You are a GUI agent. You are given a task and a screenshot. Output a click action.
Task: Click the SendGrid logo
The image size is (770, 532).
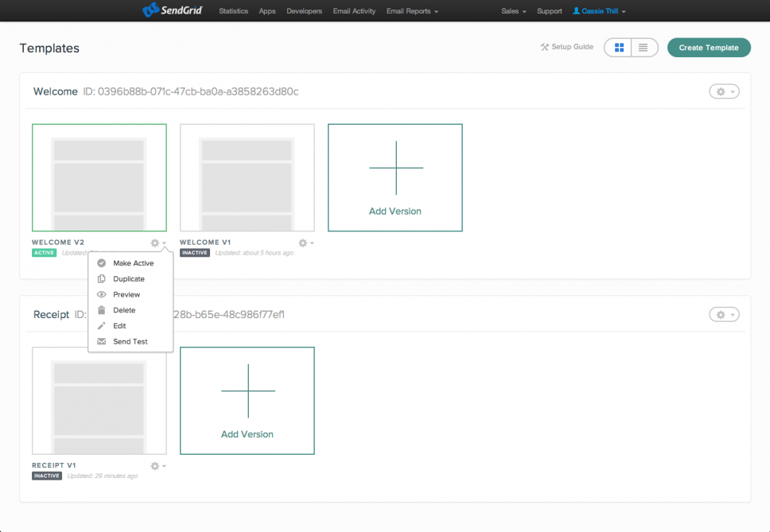point(172,10)
